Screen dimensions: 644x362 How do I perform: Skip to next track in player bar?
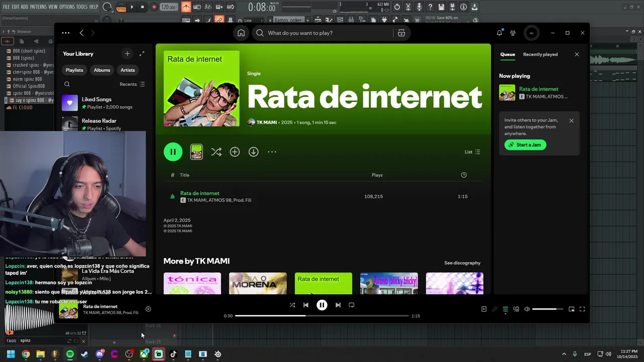pyautogui.click(x=338, y=305)
